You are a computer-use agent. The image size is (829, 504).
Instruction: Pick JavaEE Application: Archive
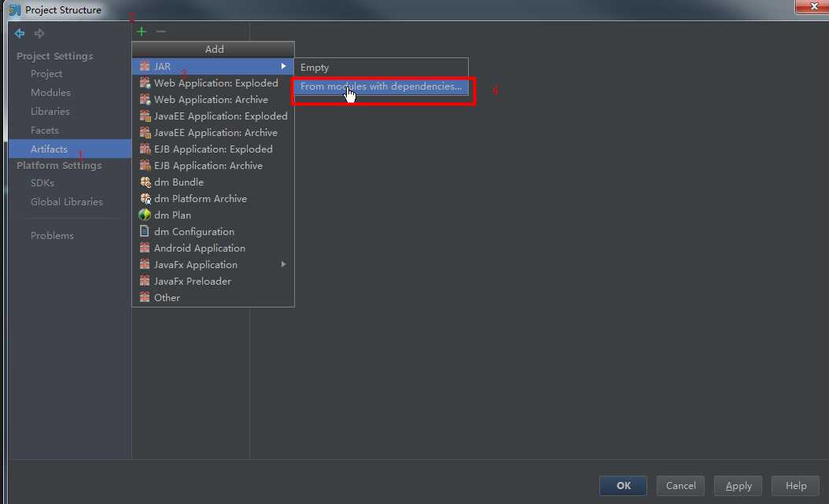click(x=212, y=132)
